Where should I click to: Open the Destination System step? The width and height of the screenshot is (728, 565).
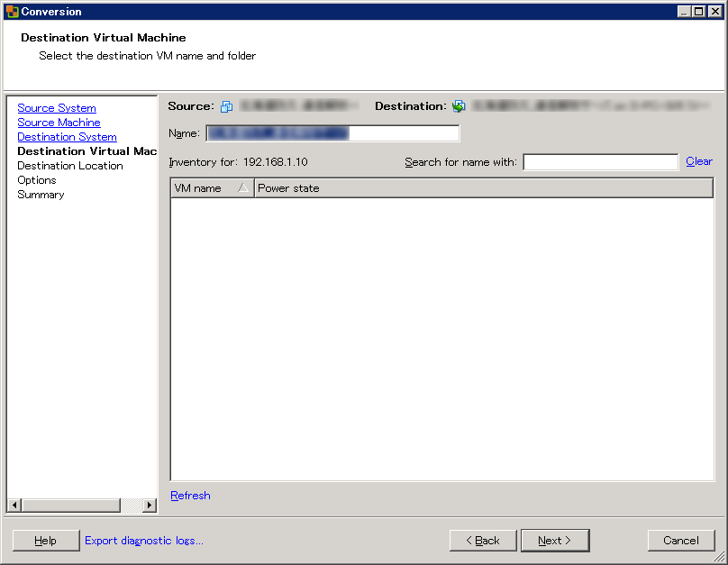point(67,137)
